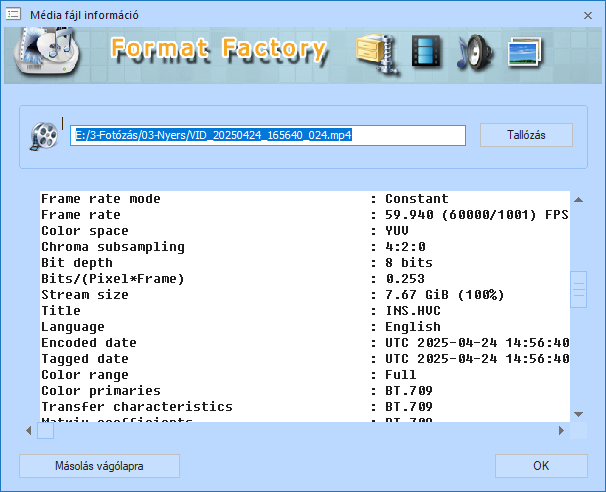Screen dimensions: 606x492
Task: Close the Média fájl információ dialog
Action: 588,15
